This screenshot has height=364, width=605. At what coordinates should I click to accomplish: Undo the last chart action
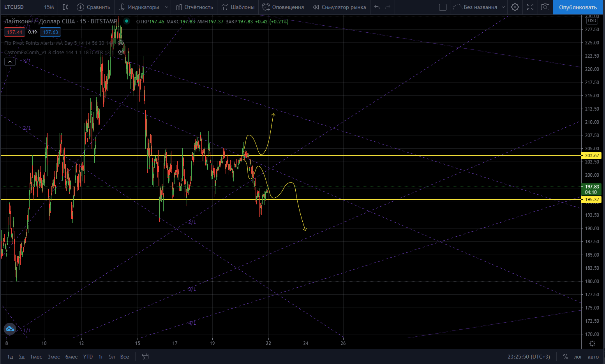click(x=377, y=7)
